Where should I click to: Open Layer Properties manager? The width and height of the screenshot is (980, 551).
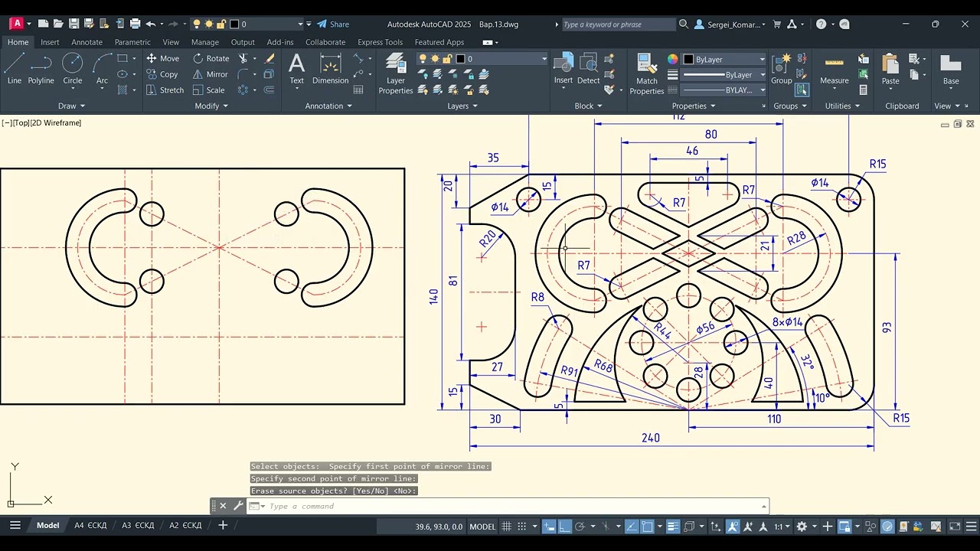(x=396, y=73)
